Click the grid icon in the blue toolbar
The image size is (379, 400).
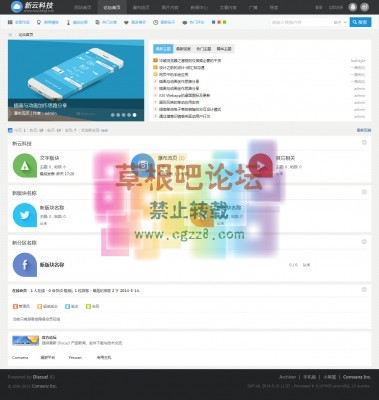click(x=10, y=22)
